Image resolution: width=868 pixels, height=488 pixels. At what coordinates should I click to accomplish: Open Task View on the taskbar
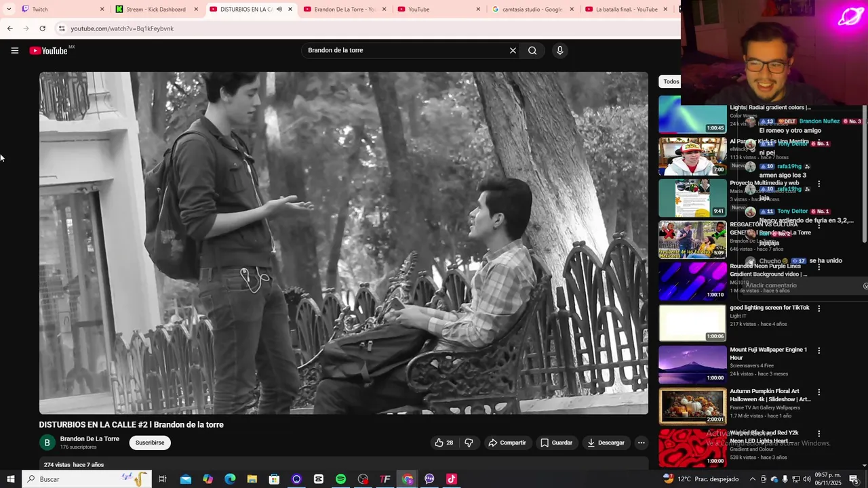click(163, 479)
